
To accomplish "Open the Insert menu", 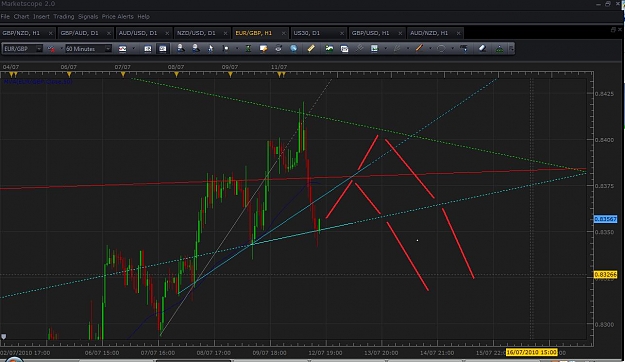I will coord(41,16).
